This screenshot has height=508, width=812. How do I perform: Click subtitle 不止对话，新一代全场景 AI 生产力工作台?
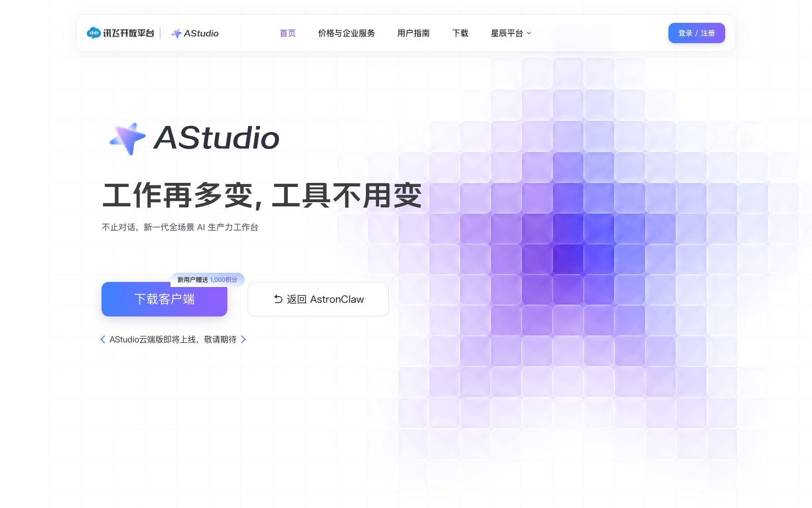pos(180,227)
